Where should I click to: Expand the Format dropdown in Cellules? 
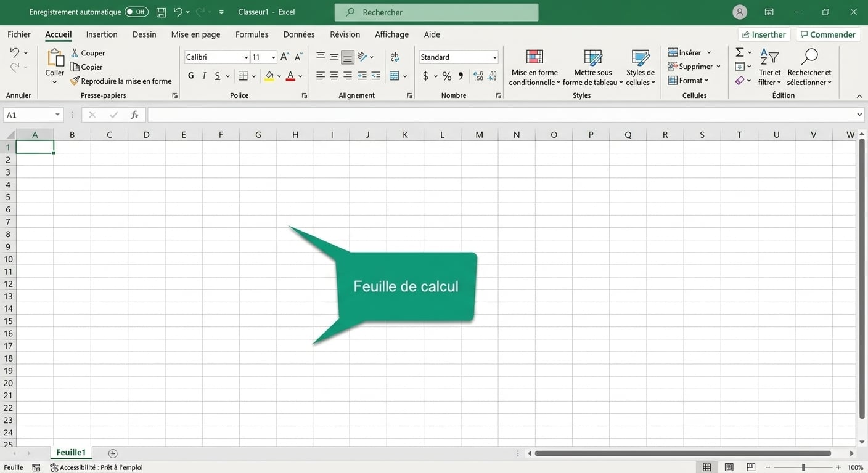(689, 81)
